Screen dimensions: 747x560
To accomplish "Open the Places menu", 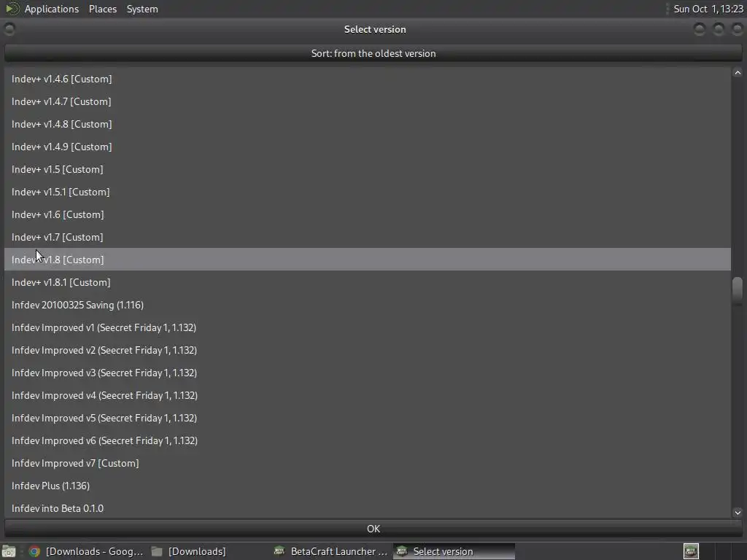I will coord(102,9).
